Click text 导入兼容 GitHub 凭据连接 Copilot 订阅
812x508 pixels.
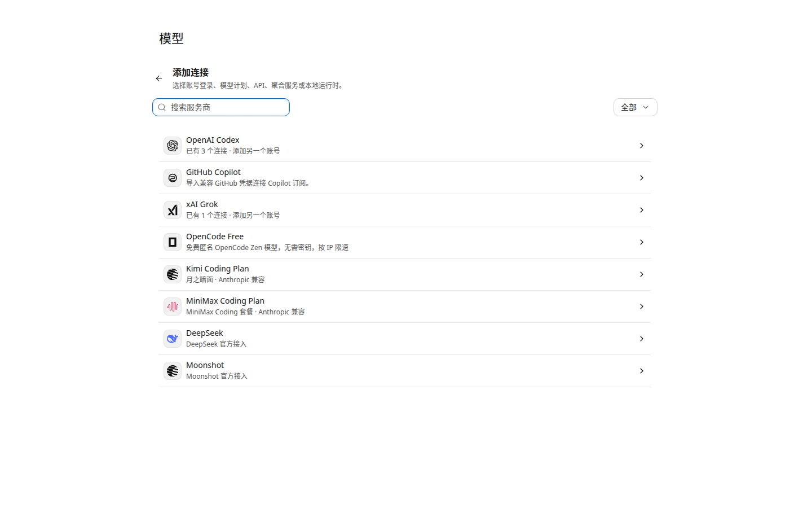click(x=248, y=183)
